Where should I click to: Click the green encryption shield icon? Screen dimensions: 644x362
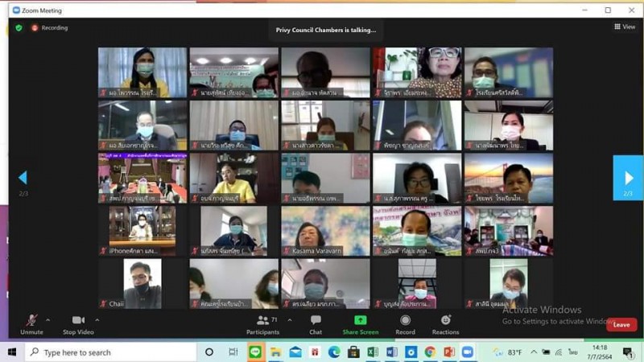pos(19,27)
